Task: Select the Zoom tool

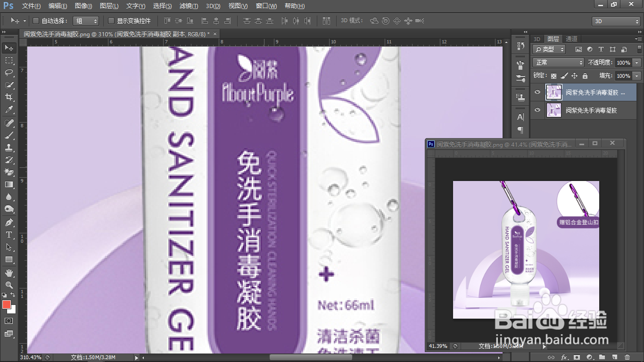Action: click(x=9, y=285)
